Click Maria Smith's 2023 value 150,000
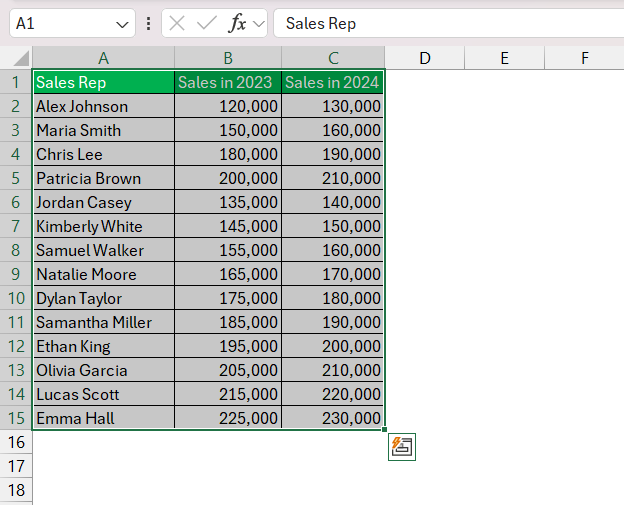The image size is (624, 505). tap(228, 130)
